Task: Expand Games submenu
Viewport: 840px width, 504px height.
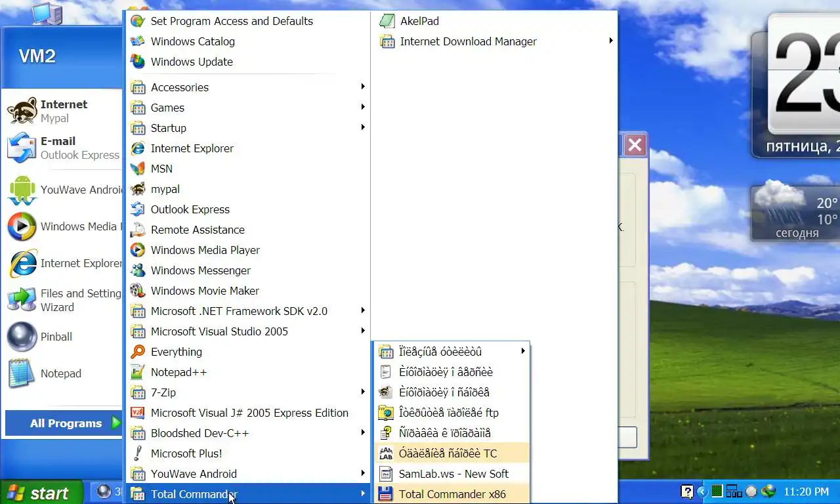Action: click(x=248, y=108)
